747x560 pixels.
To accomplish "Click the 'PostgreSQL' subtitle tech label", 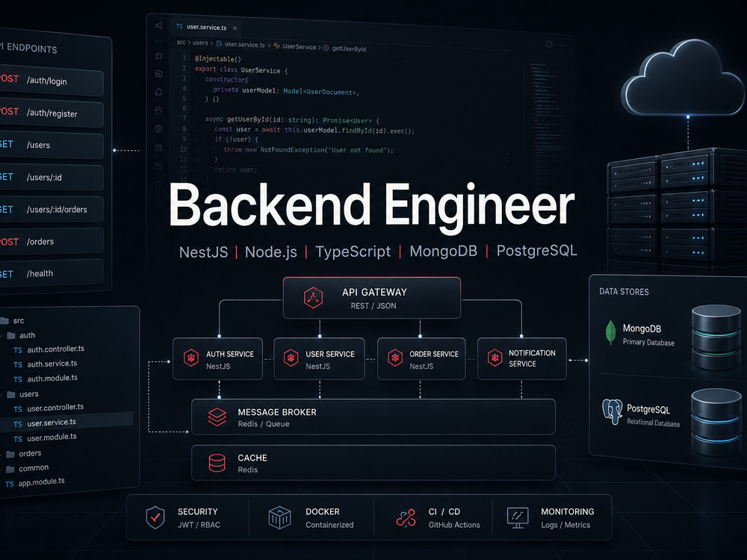I will pyautogui.click(x=537, y=251).
